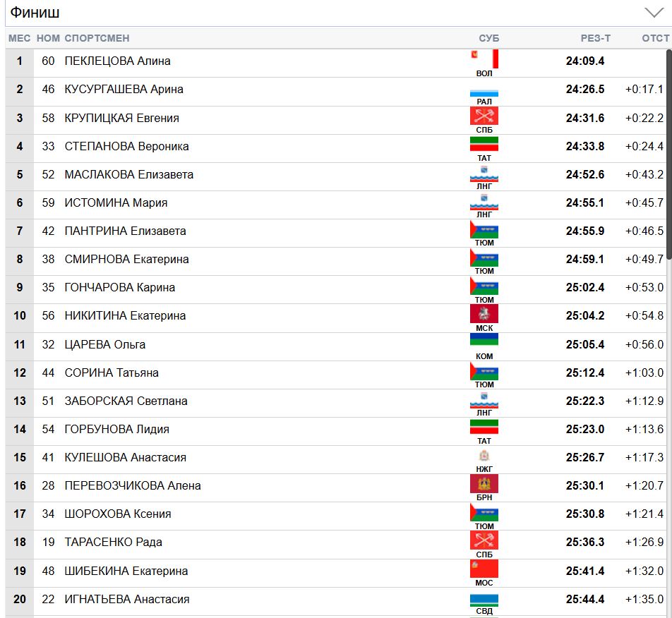Click ШИБЕКИНА Екатерина's МОС flag icon
The height and width of the screenshot is (618, 672).
coord(484,568)
